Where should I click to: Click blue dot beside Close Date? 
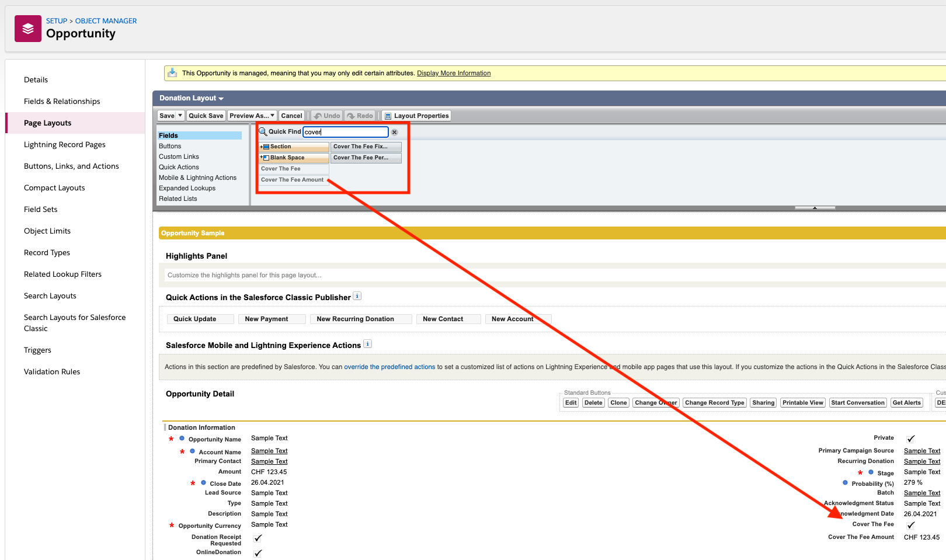tap(203, 482)
